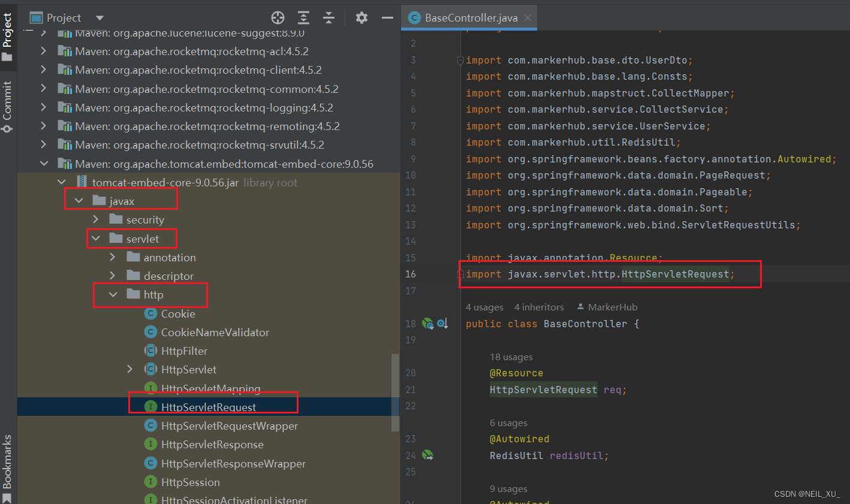Select the HttpServletRequestWrapper class icon

151,425
